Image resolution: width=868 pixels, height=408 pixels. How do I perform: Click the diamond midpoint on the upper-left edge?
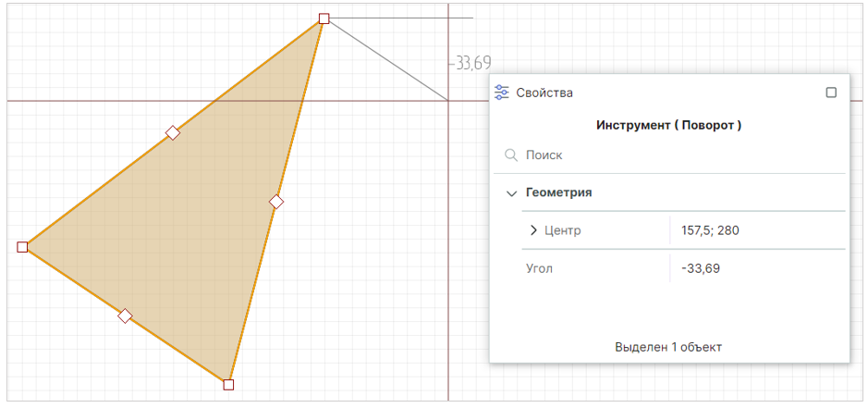172,133
